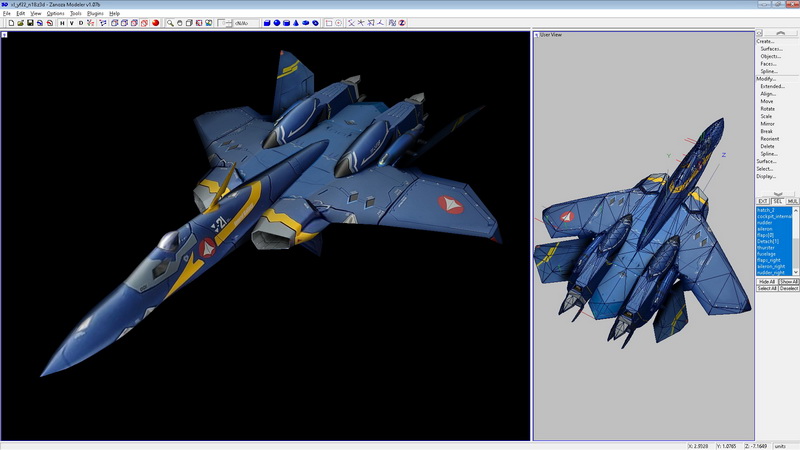Image resolution: width=800 pixels, height=450 pixels.
Task: Open the Options menu
Action: [x=55, y=13]
